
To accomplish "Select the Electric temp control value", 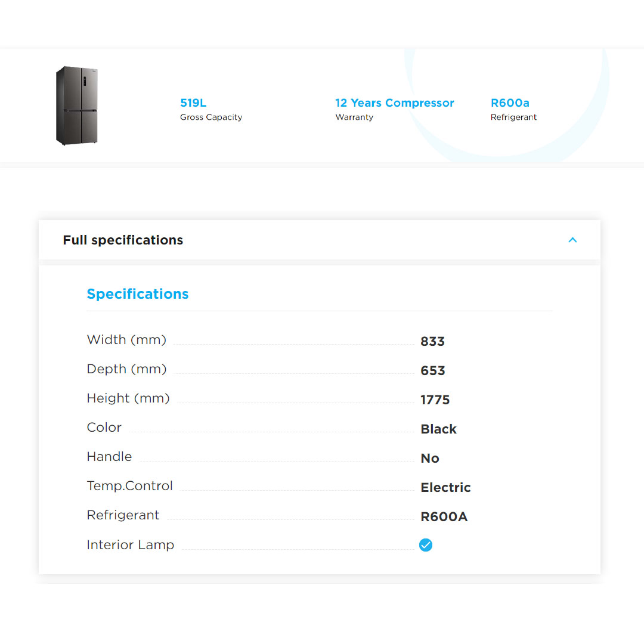I will coord(445,488).
